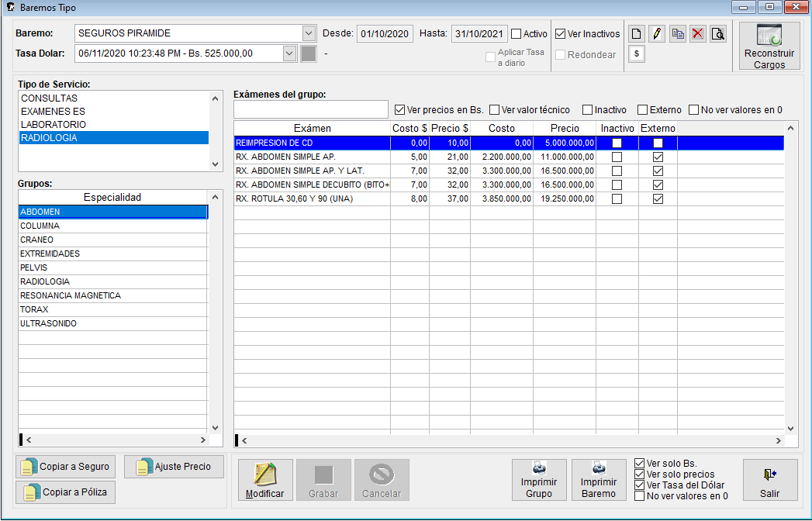Uncheck Ver Inactivos
The height and width of the screenshot is (521, 812).
pyautogui.click(x=560, y=33)
